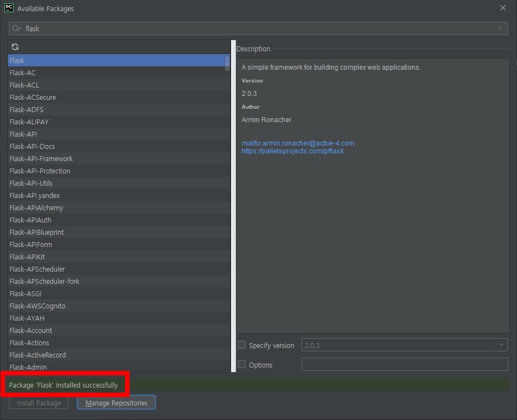Clear the flask search text
The width and height of the screenshot is (517, 420).
(500, 28)
